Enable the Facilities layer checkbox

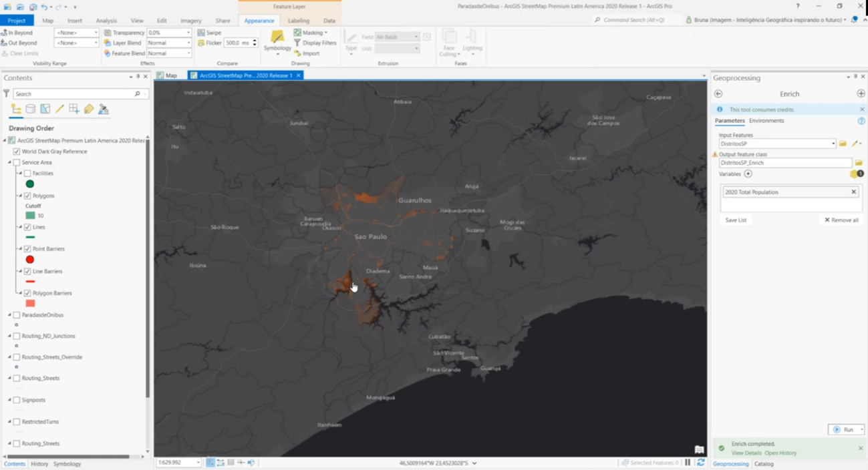(x=27, y=174)
